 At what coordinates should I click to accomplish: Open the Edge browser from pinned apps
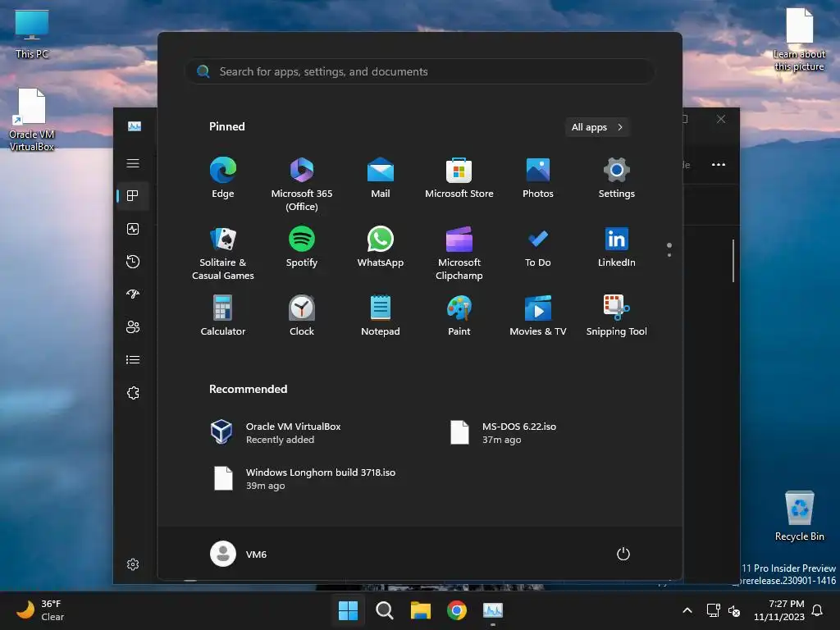(223, 178)
